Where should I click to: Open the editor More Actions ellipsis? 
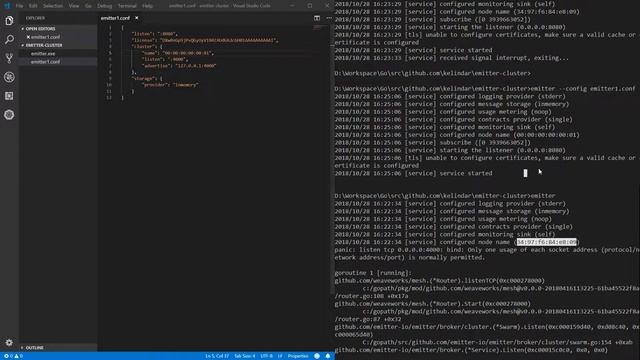tap(329, 18)
